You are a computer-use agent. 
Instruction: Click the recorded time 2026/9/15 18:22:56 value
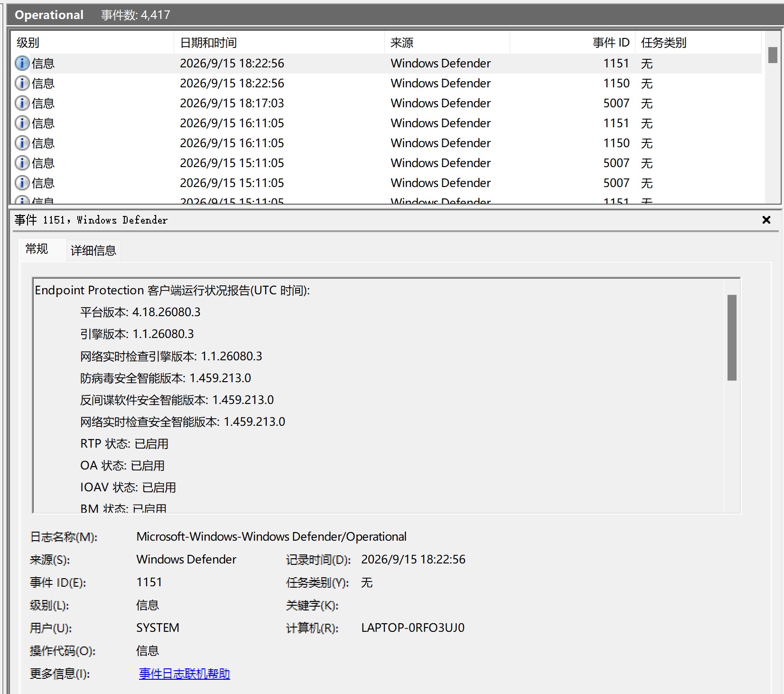click(413, 559)
